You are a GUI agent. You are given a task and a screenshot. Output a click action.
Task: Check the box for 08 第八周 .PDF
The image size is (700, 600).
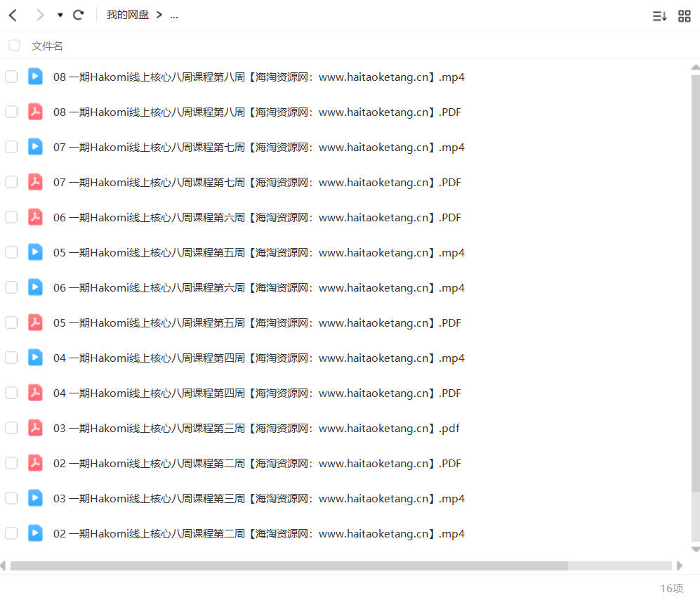click(x=11, y=112)
